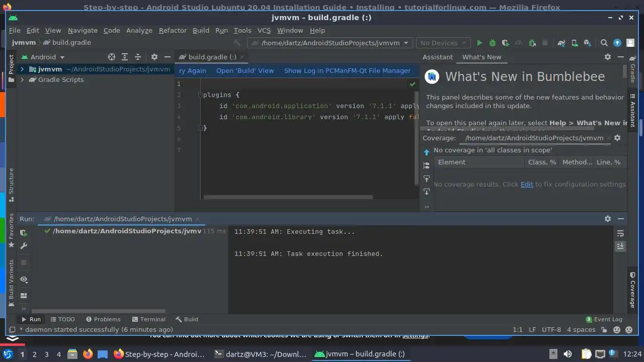Open the Event Log button
This screenshot has height=362, width=644.
[x=604, y=319]
